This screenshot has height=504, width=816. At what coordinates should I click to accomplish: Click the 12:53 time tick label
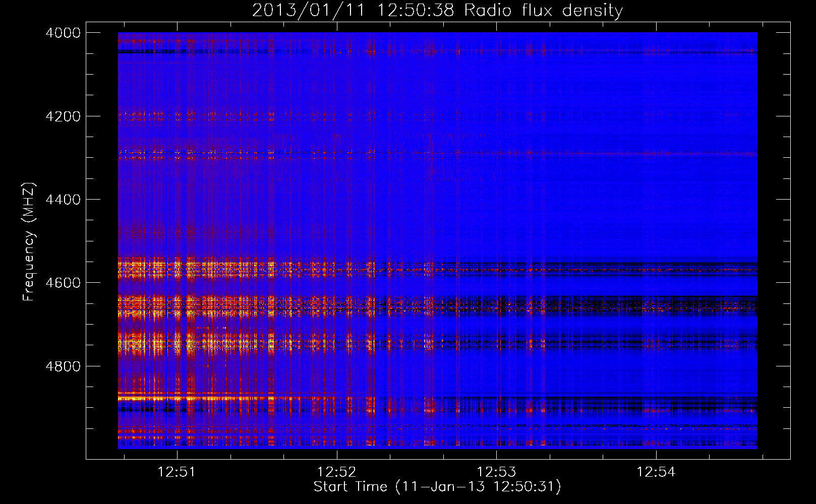point(496,472)
